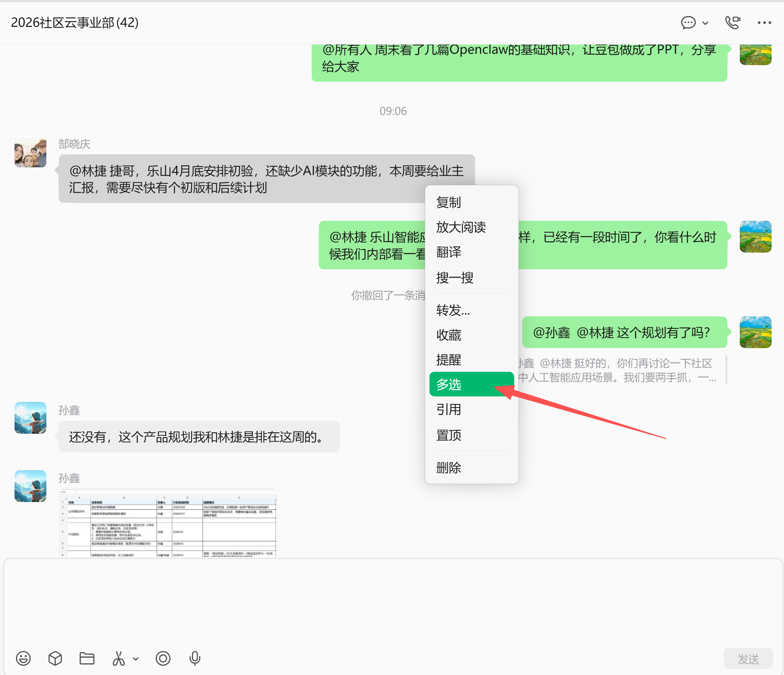Screen dimensions: 784x675
Task: Click the chat bubble icon in header
Action: 688,23
